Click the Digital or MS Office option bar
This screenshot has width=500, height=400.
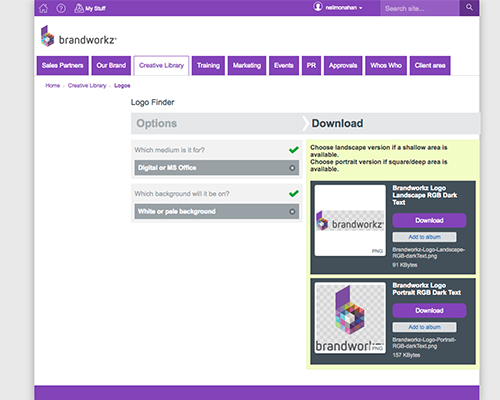pyautogui.click(x=217, y=168)
